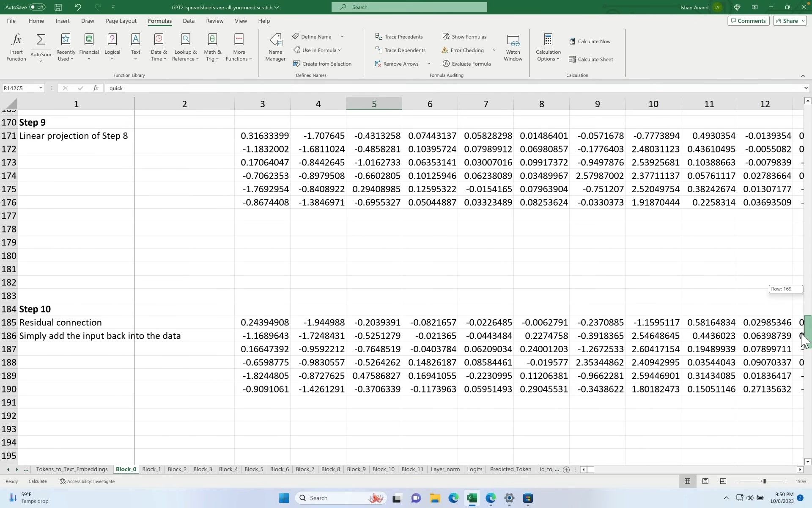Toggle Show Formulas in Formula Auditing

click(464, 36)
